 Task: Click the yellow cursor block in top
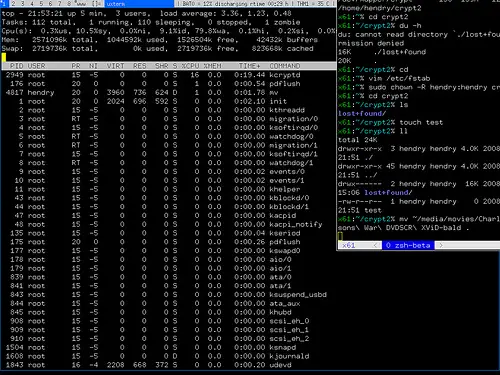click(4, 57)
